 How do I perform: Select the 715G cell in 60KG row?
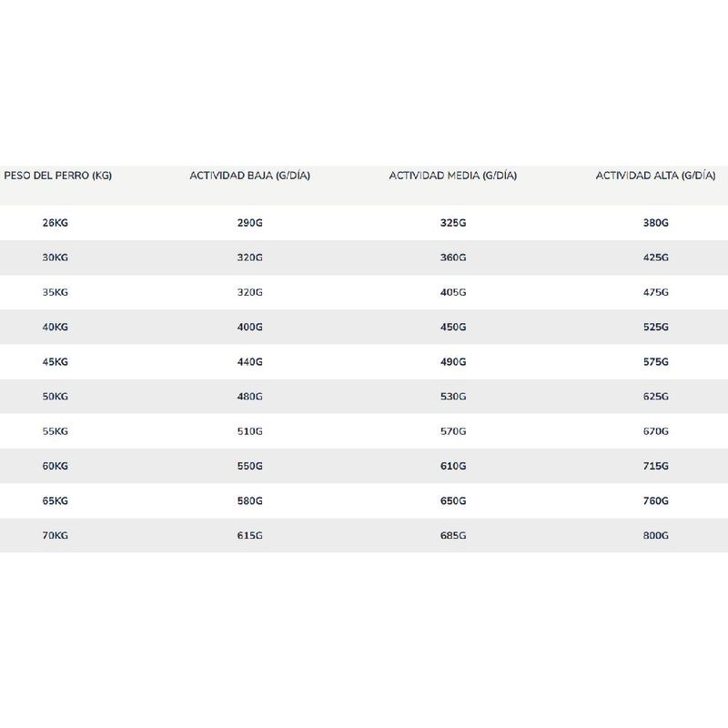tap(655, 466)
